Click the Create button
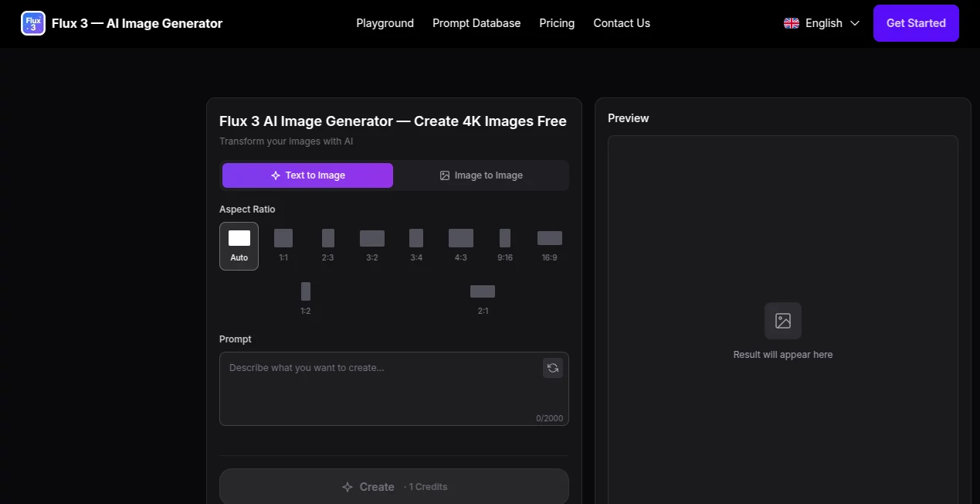Viewport: 980px width, 504px height. pyautogui.click(x=394, y=487)
